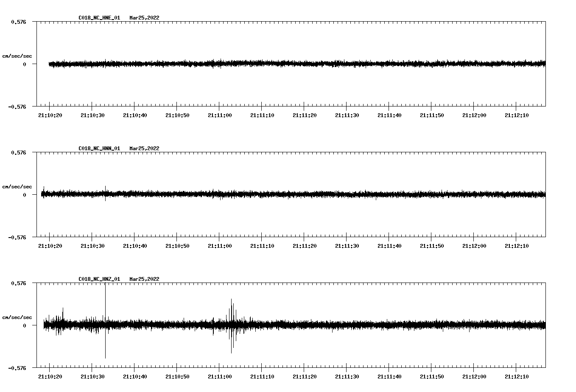Click the 21:12:00 time label under the HNE plot
Viewport: 576px width, 392px height.
pos(474,115)
